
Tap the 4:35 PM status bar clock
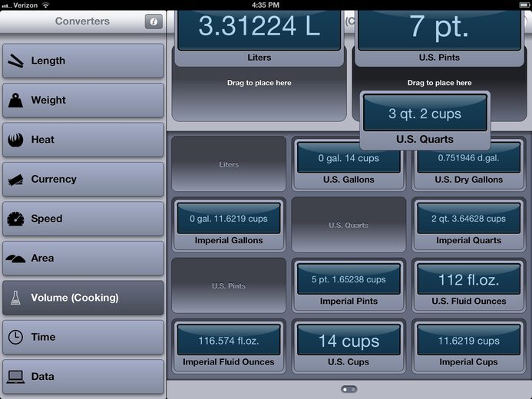[x=266, y=5]
